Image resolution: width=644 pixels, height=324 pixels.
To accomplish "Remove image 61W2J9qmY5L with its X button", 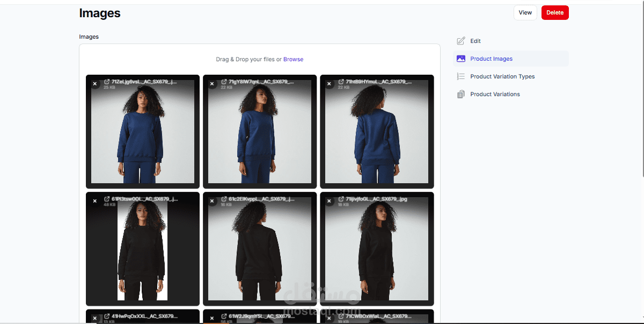I will pyautogui.click(x=212, y=318).
